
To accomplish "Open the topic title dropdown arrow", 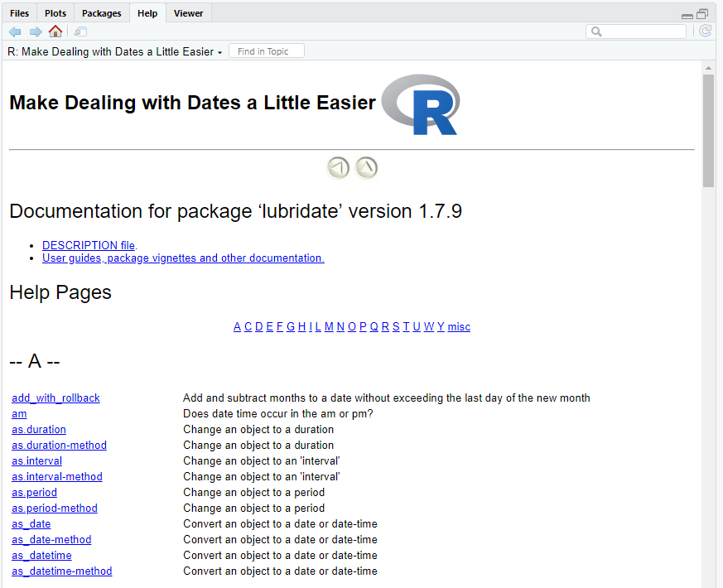I will 220,52.
